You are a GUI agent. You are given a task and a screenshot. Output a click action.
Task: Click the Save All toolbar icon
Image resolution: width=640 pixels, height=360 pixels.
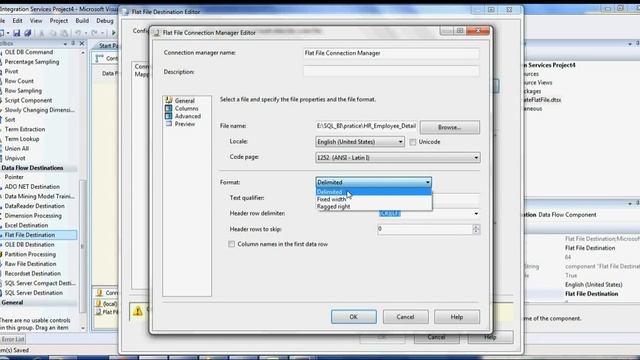pyautogui.click(x=27, y=33)
